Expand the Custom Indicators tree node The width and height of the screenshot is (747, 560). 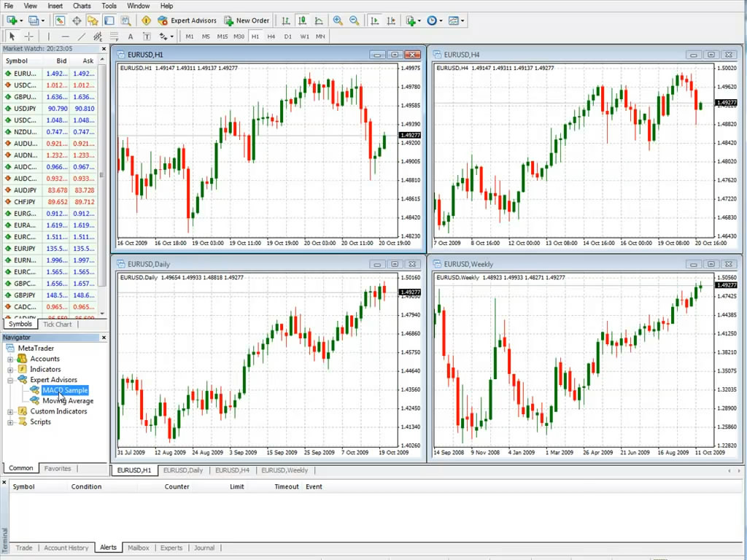pyautogui.click(x=10, y=411)
